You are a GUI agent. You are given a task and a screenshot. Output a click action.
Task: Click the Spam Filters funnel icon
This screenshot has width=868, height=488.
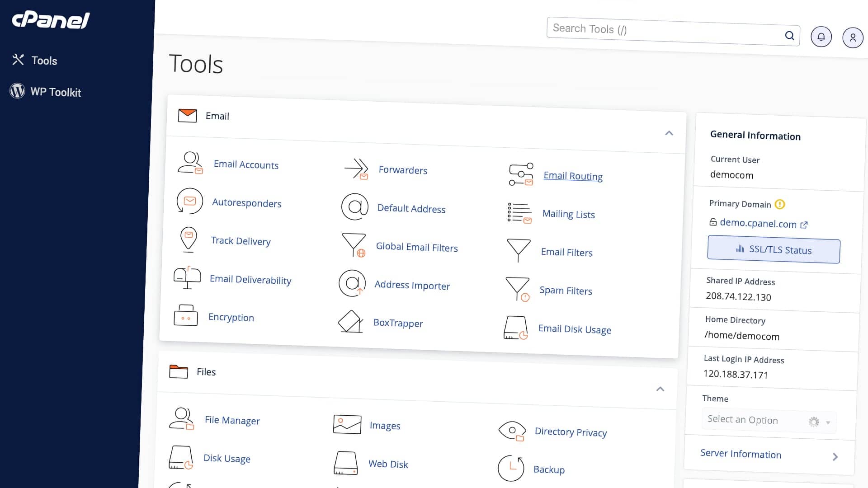coord(518,289)
